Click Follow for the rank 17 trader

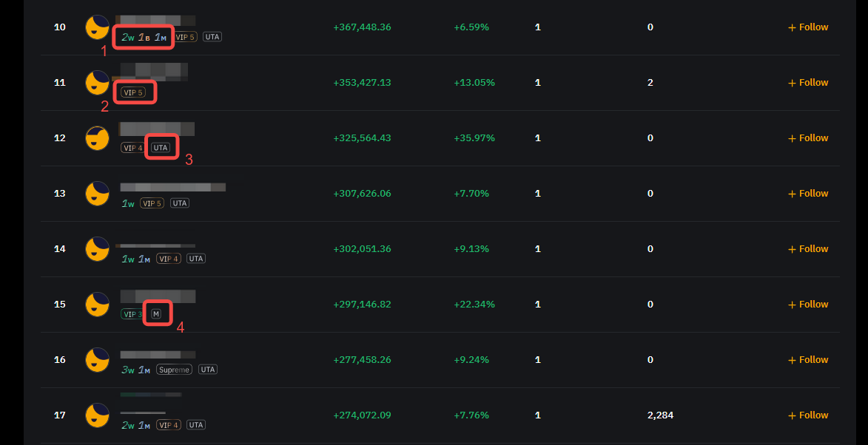tap(807, 415)
